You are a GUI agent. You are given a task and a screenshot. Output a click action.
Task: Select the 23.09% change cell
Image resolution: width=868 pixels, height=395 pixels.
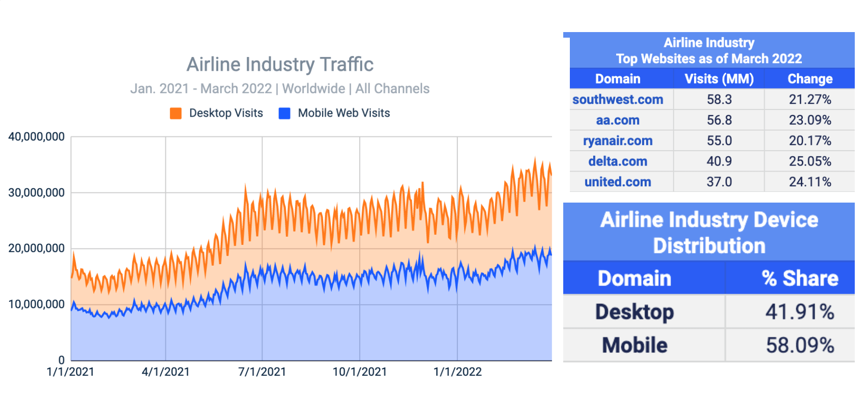tap(810, 120)
